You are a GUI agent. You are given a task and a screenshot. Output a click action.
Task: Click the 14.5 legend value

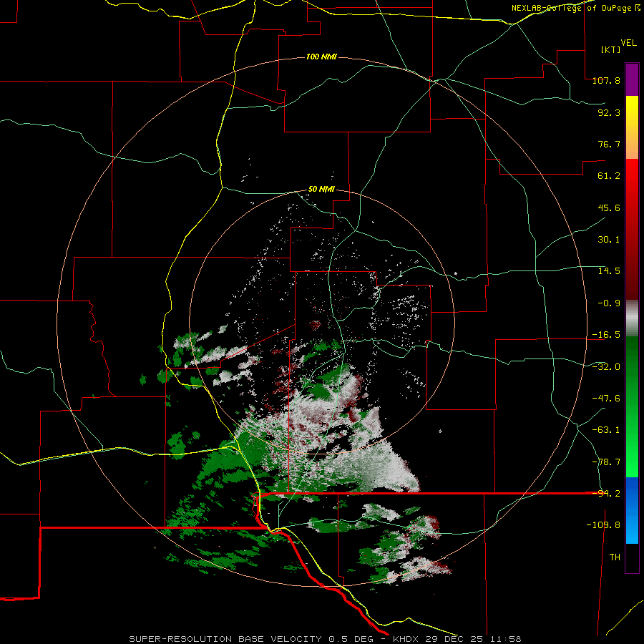[609, 271]
